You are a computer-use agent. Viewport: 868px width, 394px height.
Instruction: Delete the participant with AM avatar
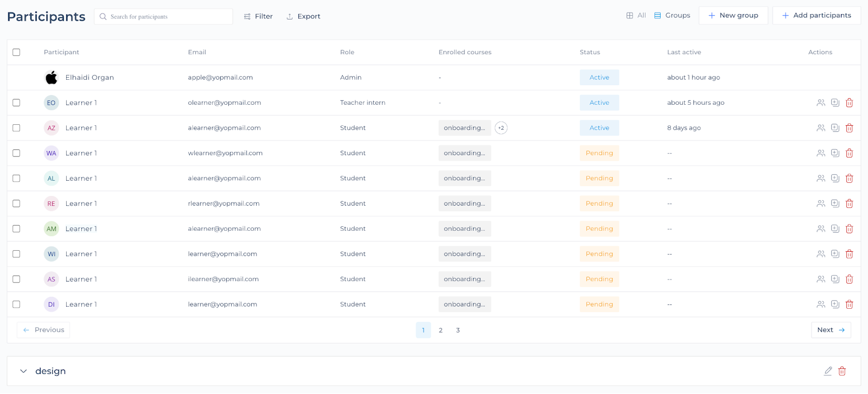click(x=850, y=229)
